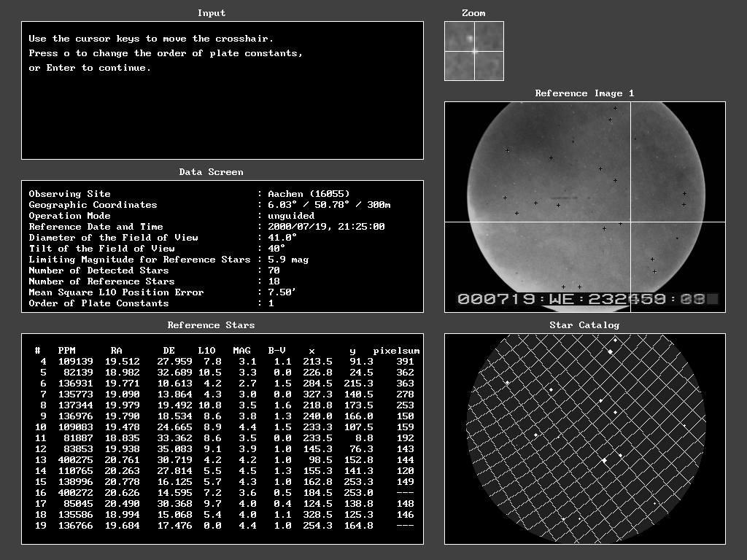Click the Star Catalog grid chart

(x=584, y=439)
